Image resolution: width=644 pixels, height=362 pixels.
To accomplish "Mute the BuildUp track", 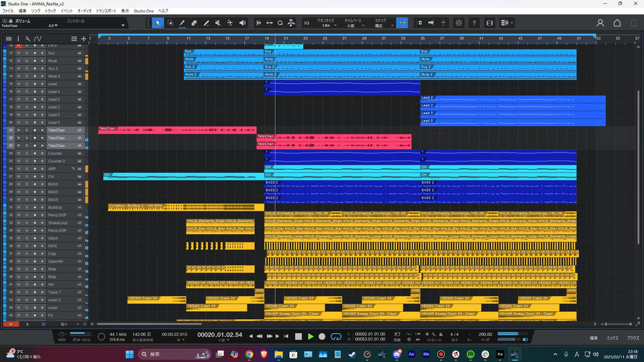I will click(x=19, y=207).
